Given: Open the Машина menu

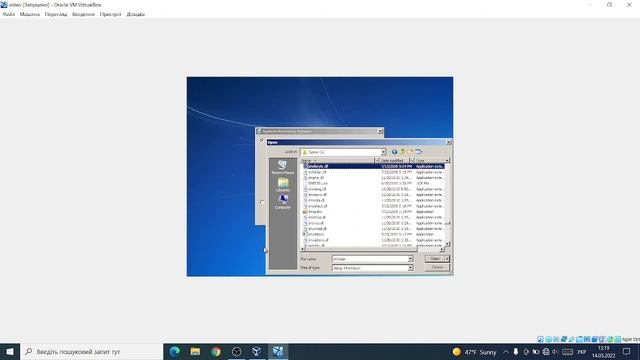Looking at the screenshot, I should (30, 14).
